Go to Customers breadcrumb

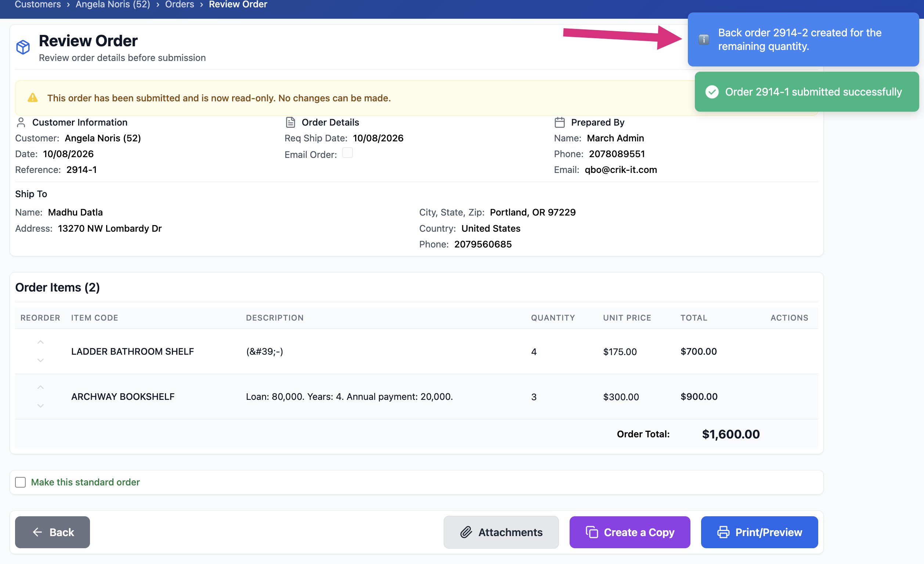[x=37, y=4]
